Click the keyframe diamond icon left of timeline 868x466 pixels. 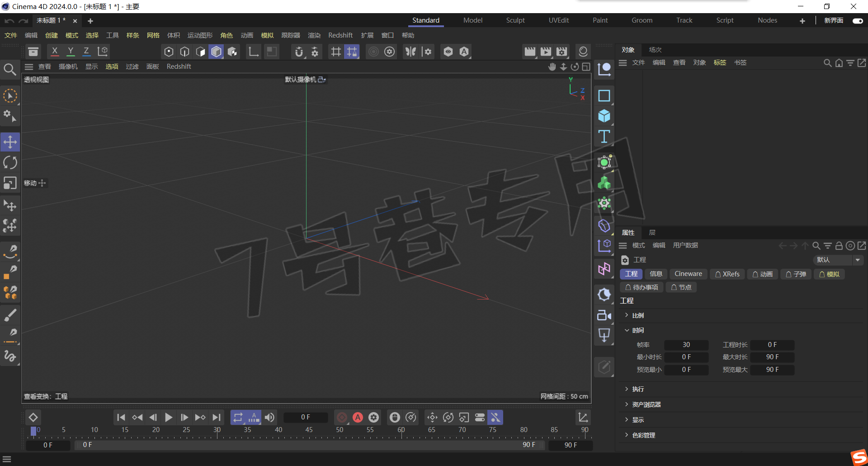tap(33, 418)
